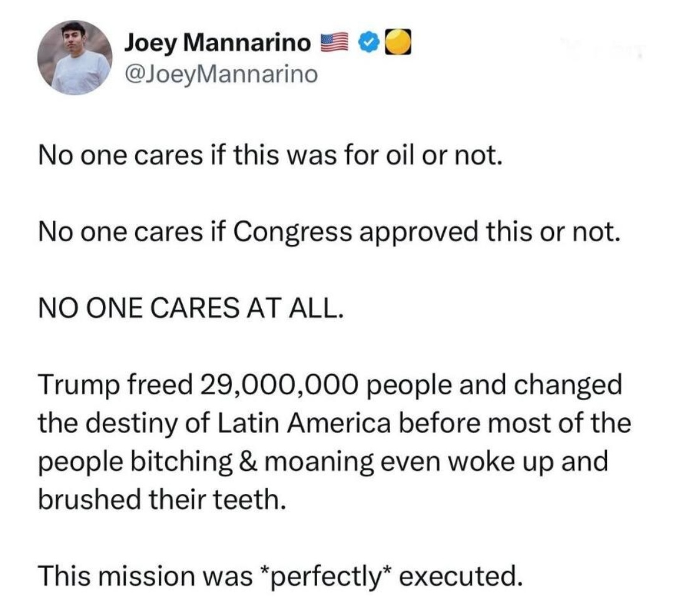Screen dimensions: 673x616
Task: Click the @JoeyMannarino handle
Action: click(x=221, y=74)
